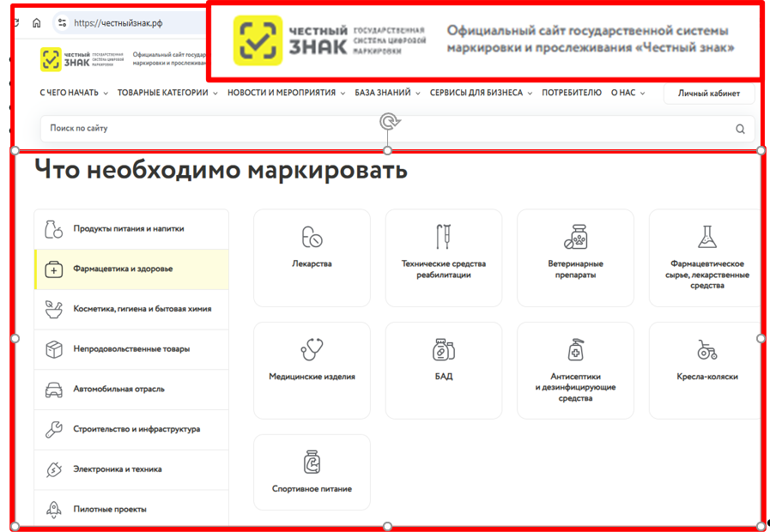The image size is (770, 532).
Task: Click the sanitizer dispenser icon
Action: 575,349
